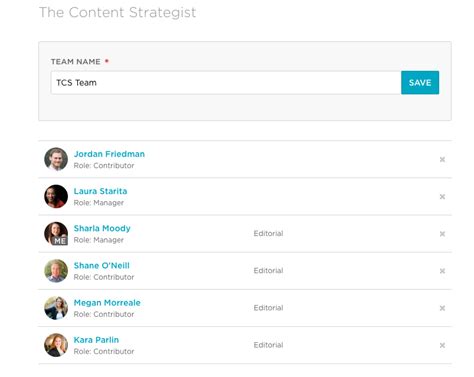Remove Laura Starita from the team

[x=442, y=197]
